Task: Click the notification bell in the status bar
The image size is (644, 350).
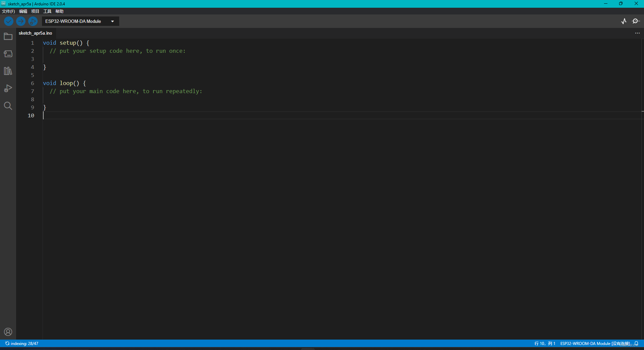Action: [x=636, y=344]
